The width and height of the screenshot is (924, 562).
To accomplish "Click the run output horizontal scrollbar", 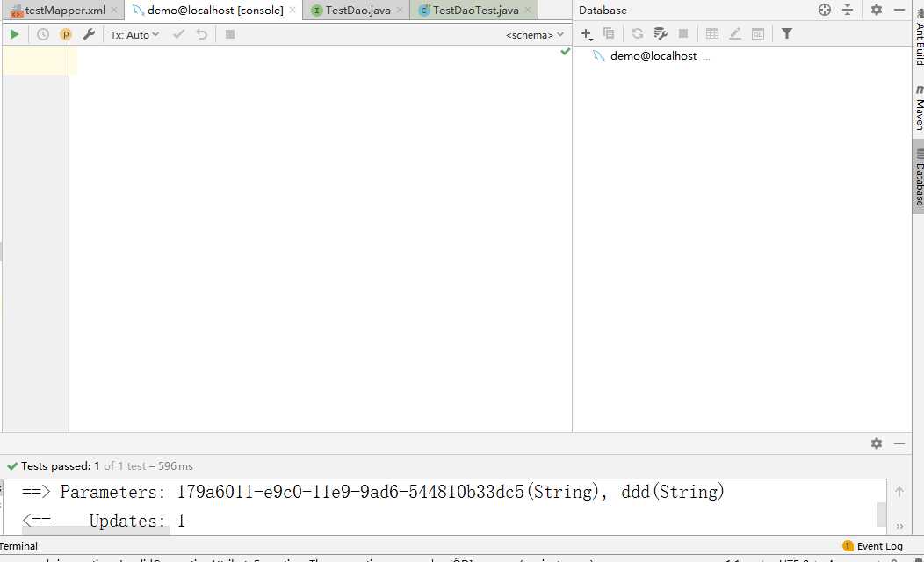I will (x=95, y=530).
